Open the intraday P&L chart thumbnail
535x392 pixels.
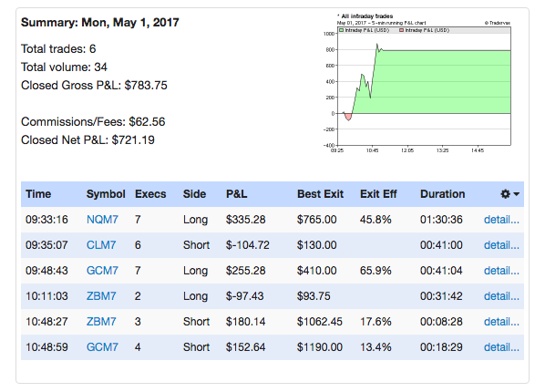[x=417, y=84]
